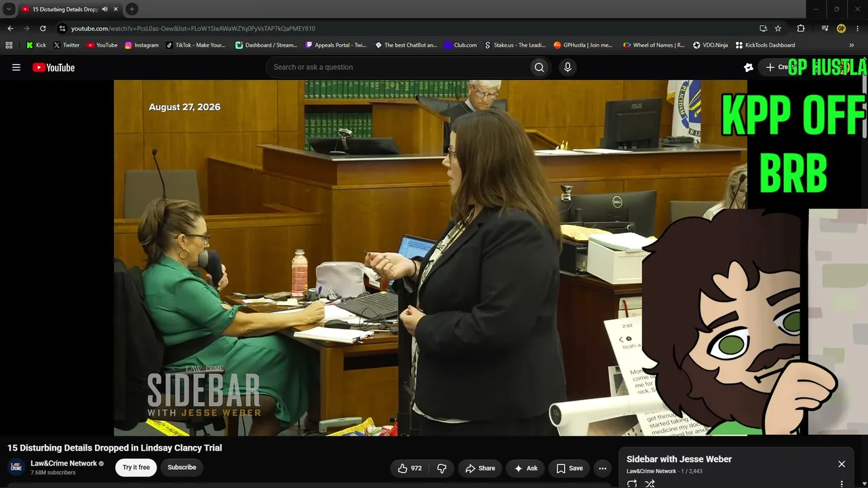Expand the tab search dropdown
Screen dimensions: 868x488
tap(9, 9)
